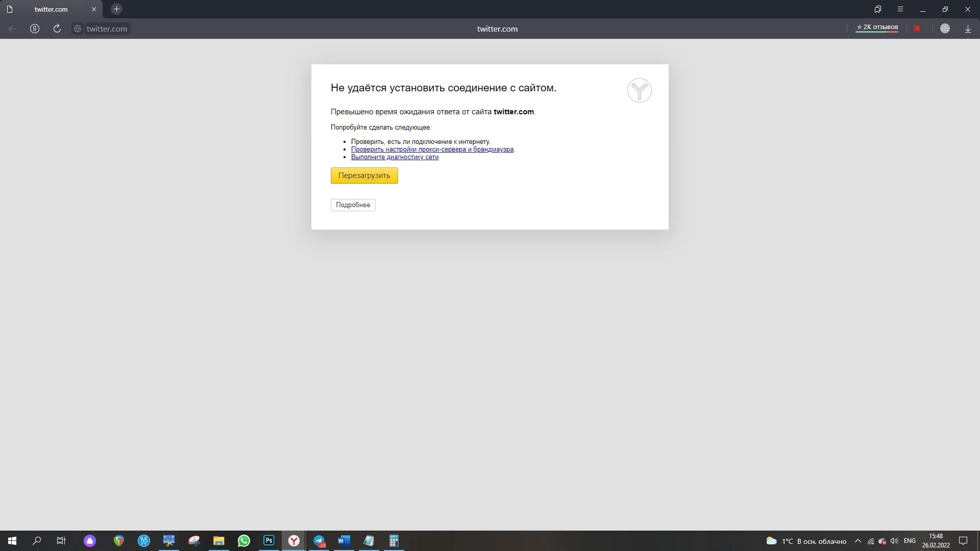The width and height of the screenshot is (980, 551).
Task: Open browser hamburger menu
Action: click(900, 9)
